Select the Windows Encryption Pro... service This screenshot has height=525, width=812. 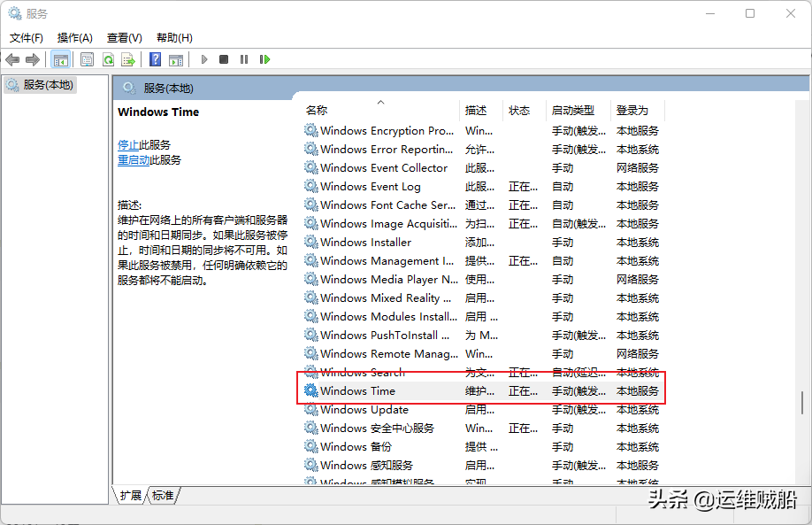[x=483, y=131]
